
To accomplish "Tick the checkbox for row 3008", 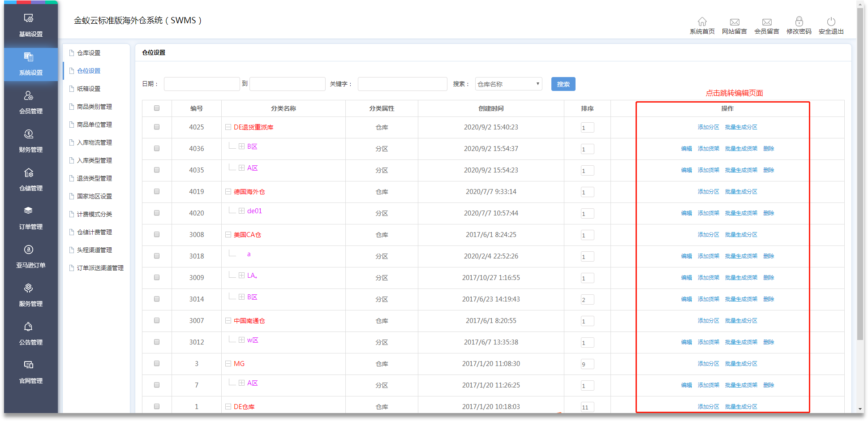I will [157, 235].
